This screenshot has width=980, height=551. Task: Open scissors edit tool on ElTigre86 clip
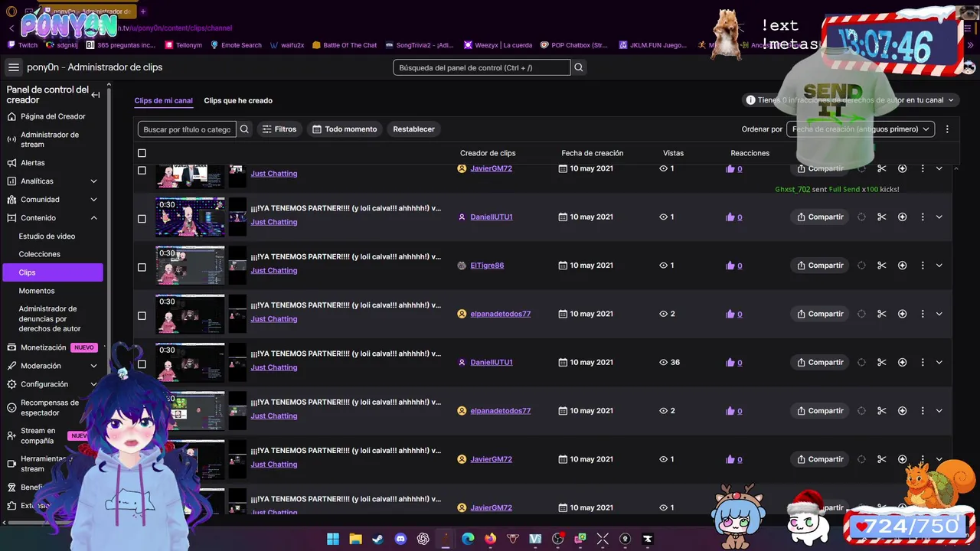point(881,266)
